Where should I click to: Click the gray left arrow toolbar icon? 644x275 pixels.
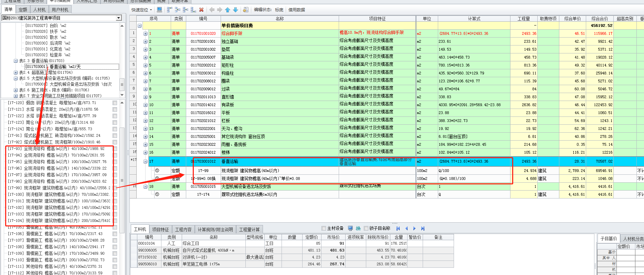tap(212, 10)
